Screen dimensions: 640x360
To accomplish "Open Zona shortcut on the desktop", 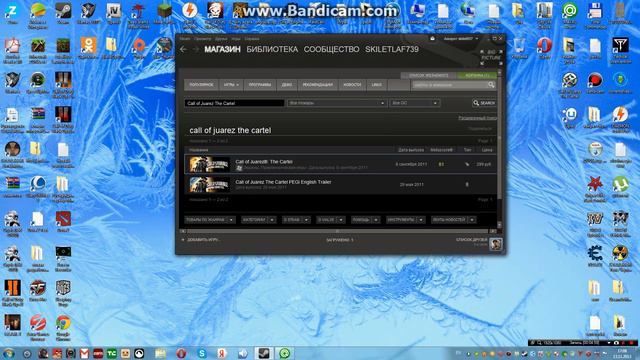I will [12, 13].
